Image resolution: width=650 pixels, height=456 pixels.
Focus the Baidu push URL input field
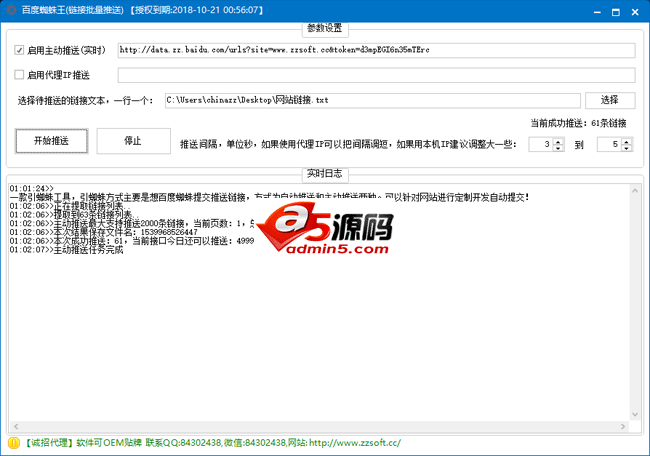(376, 50)
